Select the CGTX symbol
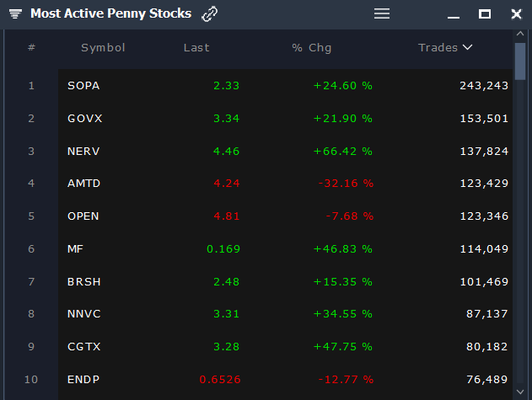The height and width of the screenshot is (400, 532). click(x=84, y=347)
